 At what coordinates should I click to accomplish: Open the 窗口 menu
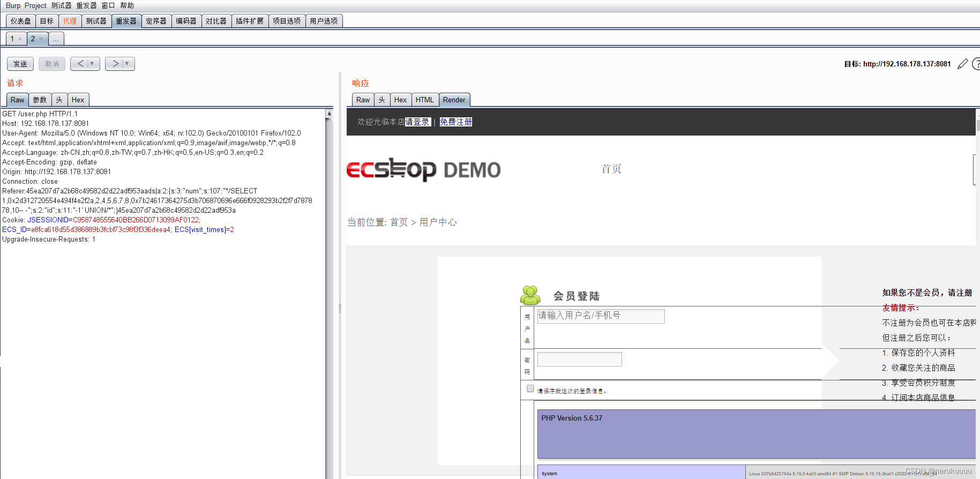[x=108, y=5]
